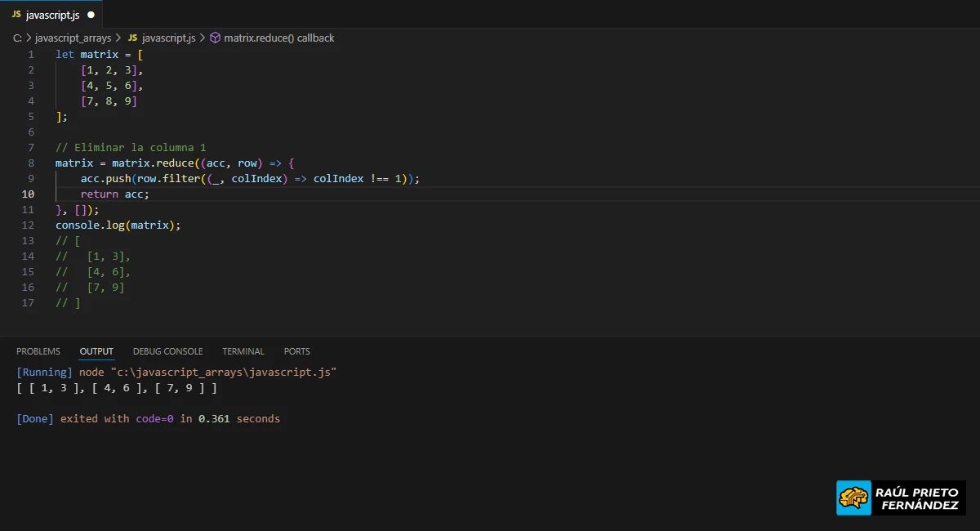Switch to the TERMINAL tab
This screenshot has width=980, height=531.
coord(243,350)
